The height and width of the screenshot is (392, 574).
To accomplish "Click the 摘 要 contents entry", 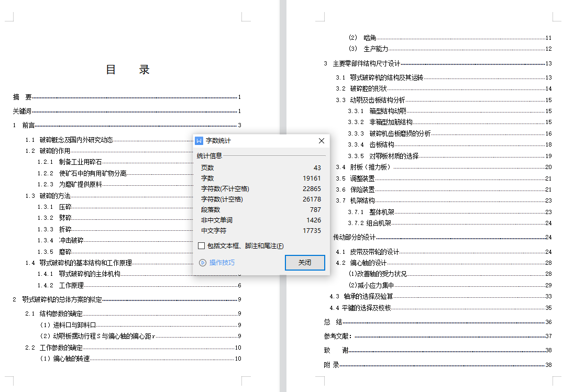I will [x=127, y=97].
